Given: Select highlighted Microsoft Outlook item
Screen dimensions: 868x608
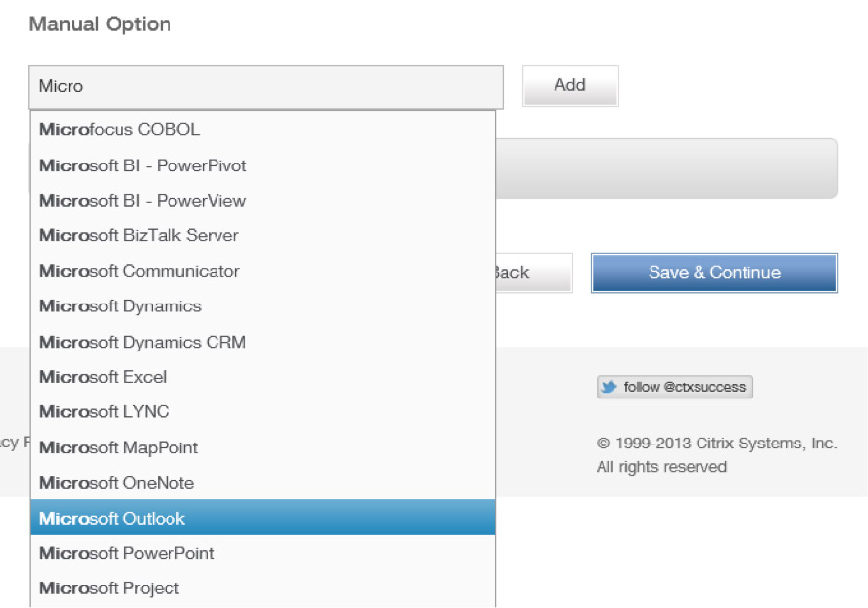Looking at the screenshot, I should (263, 517).
